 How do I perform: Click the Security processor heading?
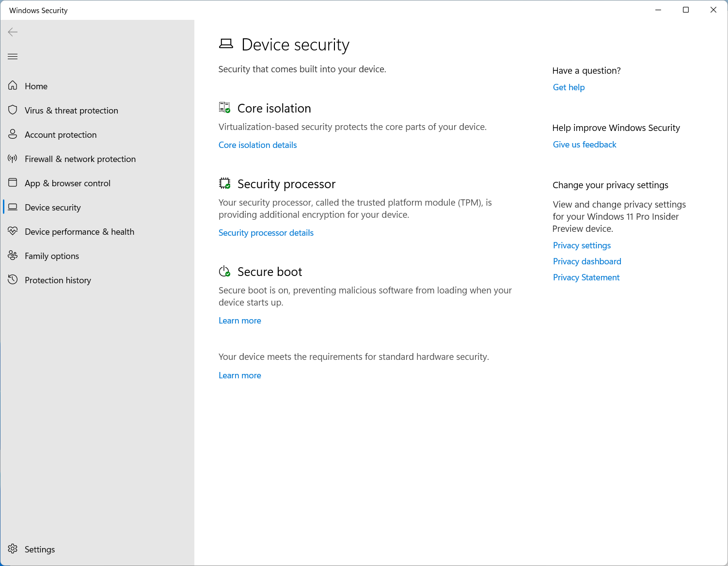[286, 184]
